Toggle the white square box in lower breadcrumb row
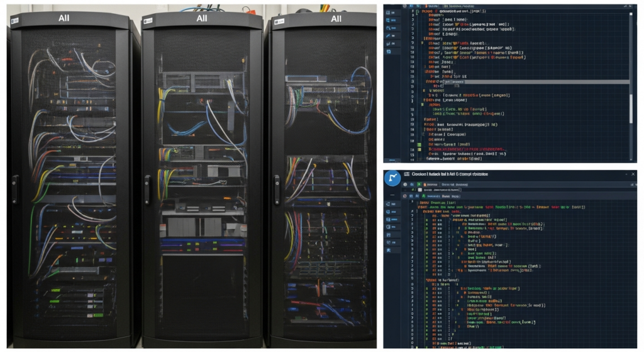 (419, 190)
